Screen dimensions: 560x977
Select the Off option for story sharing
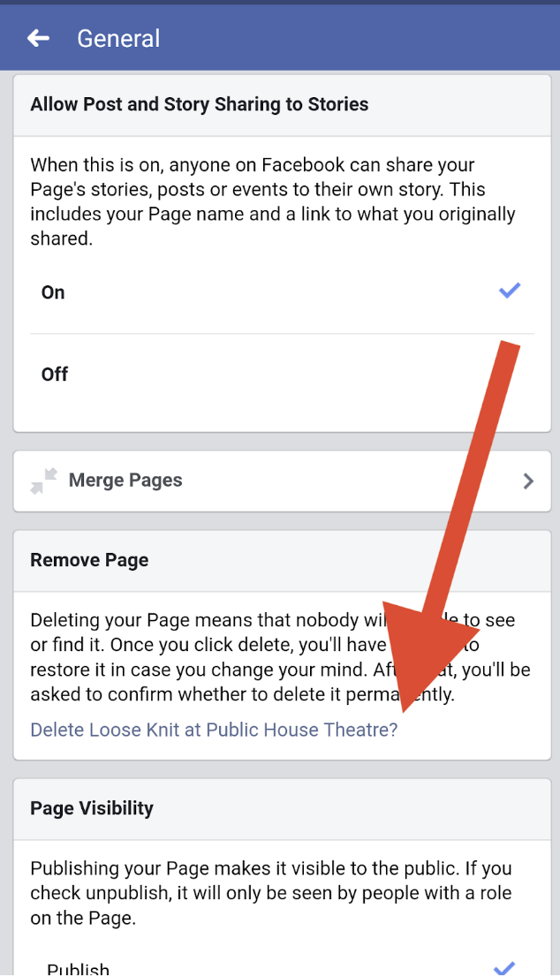click(x=282, y=375)
